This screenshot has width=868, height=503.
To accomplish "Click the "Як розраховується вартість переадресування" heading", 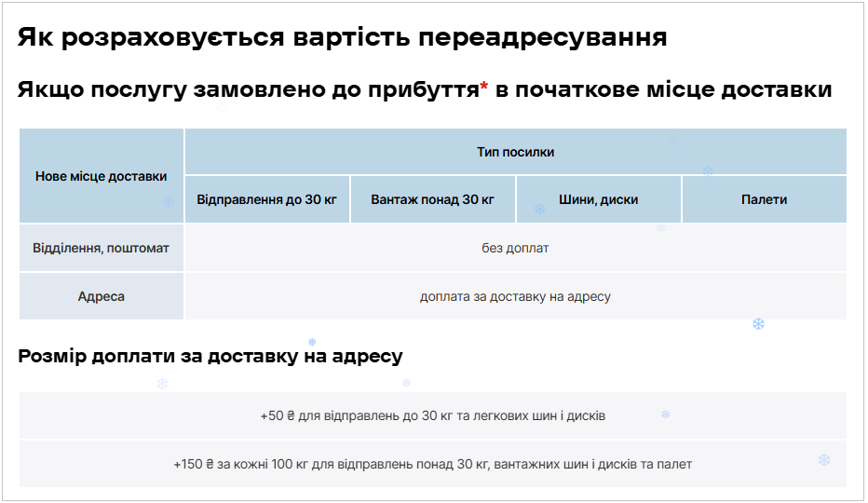I will tap(342, 38).
